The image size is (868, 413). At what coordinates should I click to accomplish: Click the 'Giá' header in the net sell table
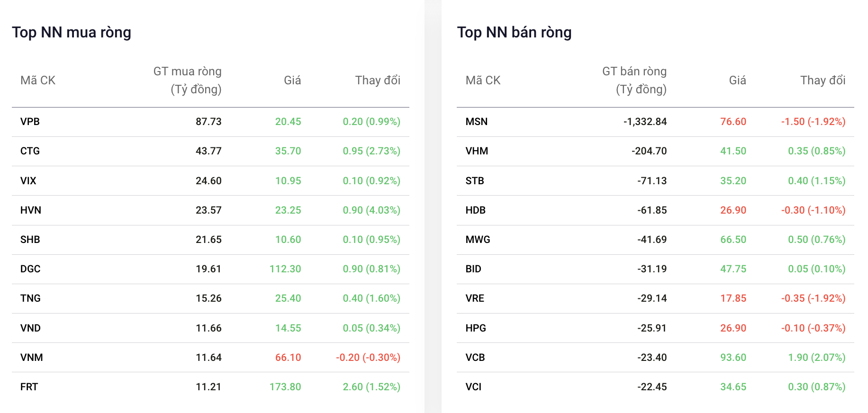[x=738, y=81]
